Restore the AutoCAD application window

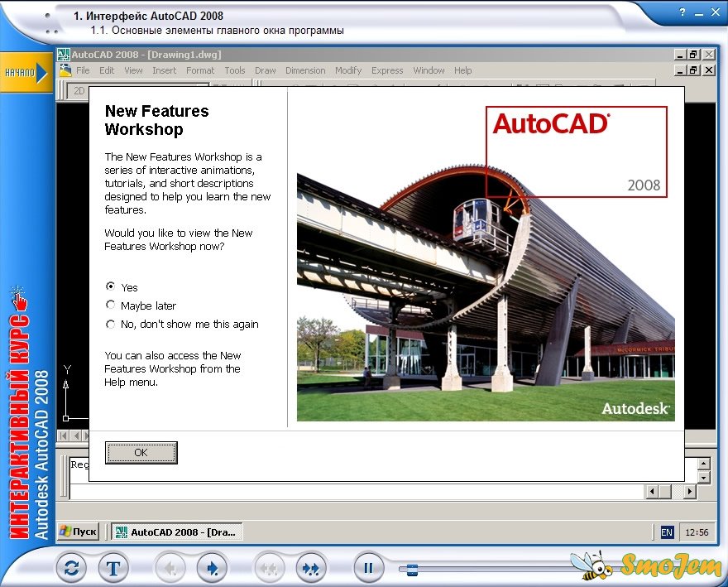coord(693,55)
